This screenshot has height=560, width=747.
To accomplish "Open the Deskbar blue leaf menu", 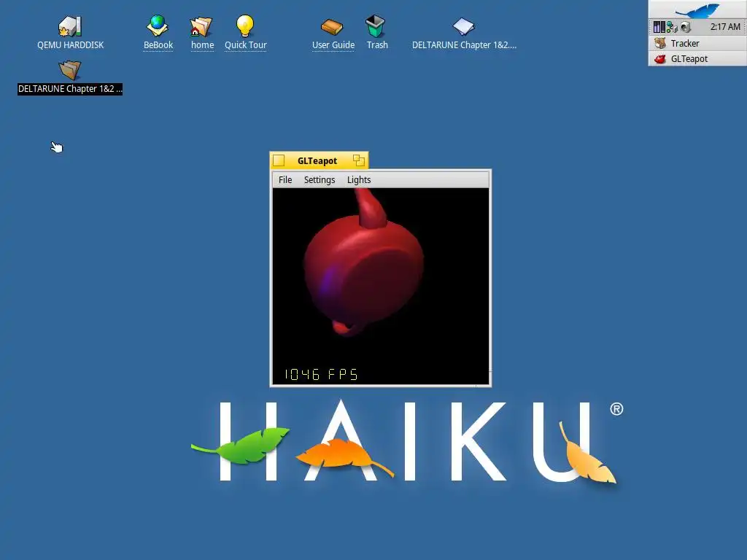I will click(697, 9).
